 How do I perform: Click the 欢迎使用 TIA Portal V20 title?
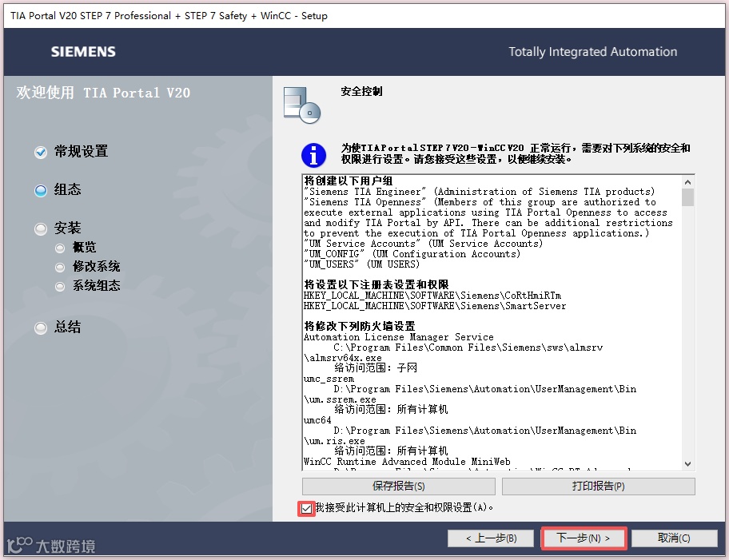pos(103,93)
